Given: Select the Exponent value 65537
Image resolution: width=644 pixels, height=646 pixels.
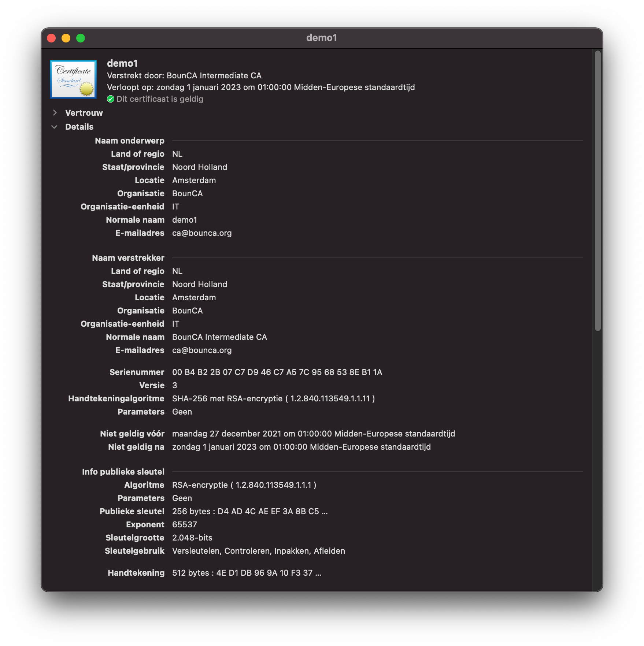Looking at the screenshot, I should coord(185,525).
